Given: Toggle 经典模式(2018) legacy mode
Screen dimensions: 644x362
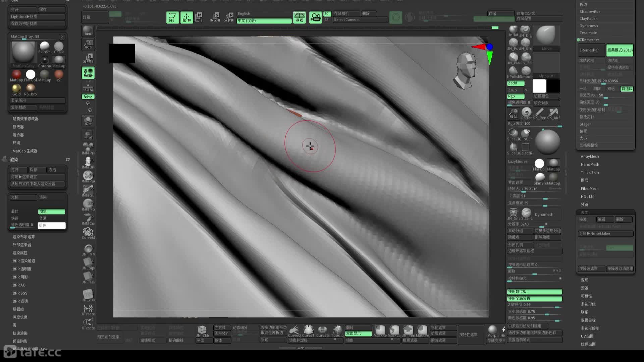Looking at the screenshot, I should tap(620, 50).
